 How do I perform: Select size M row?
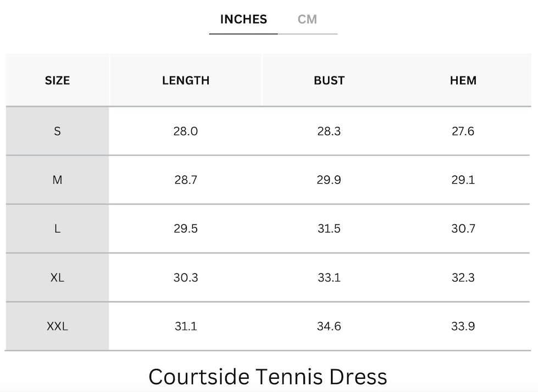coord(57,180)
